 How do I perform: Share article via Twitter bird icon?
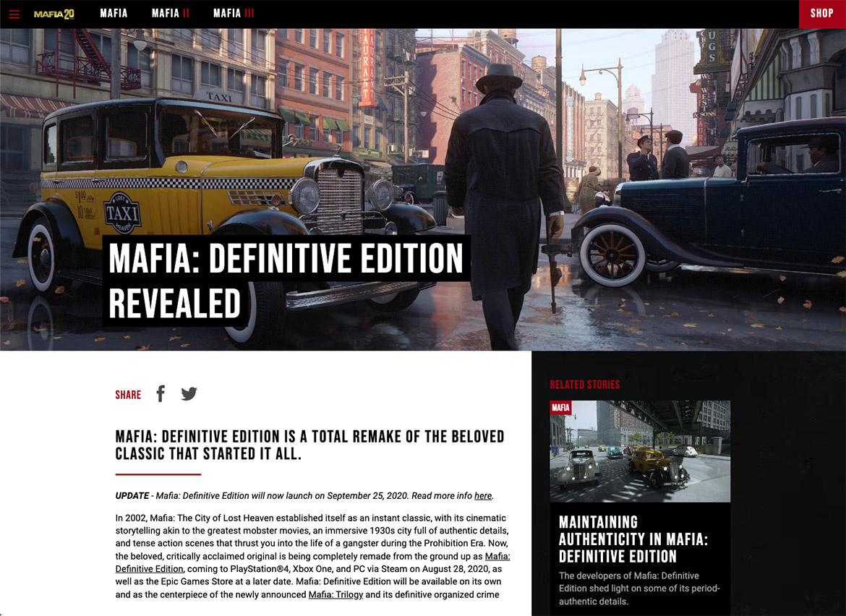[189, 394]
